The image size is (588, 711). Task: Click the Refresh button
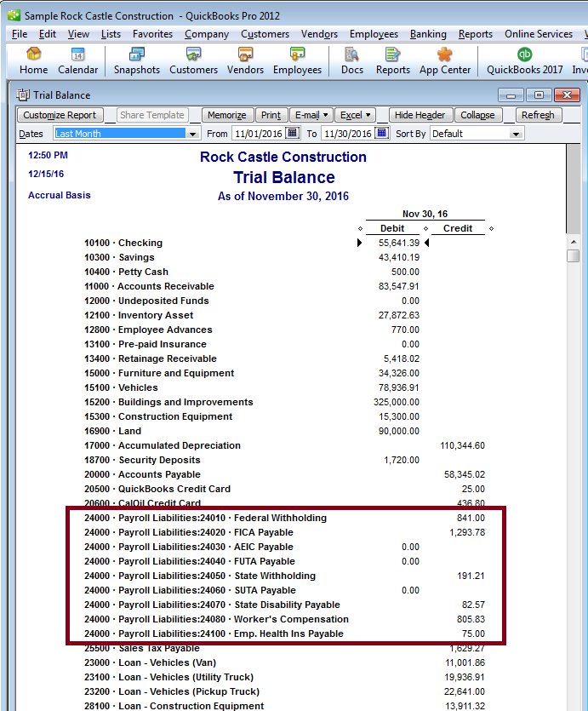point(538,115)
